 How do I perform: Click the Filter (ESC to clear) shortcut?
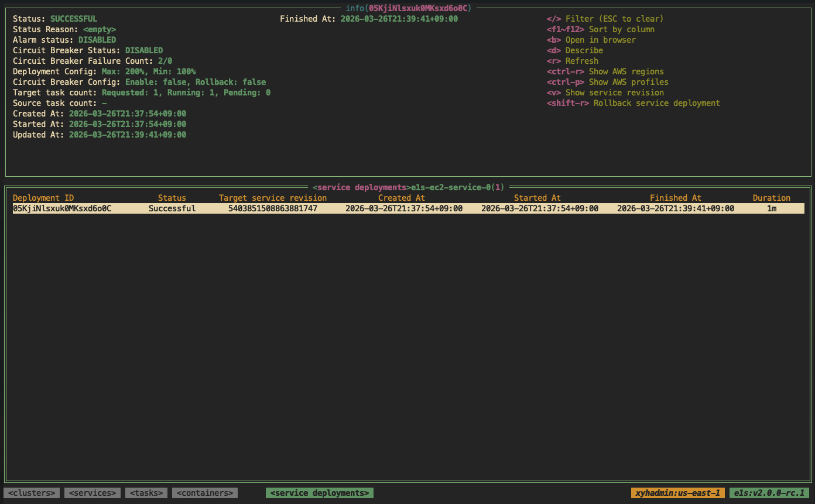[x=605, y=19]
